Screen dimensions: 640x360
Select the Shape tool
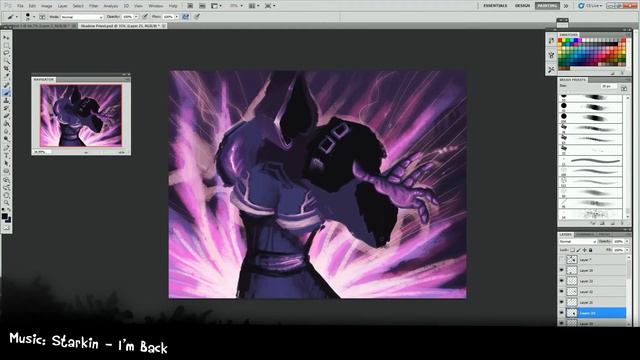point(6,171)
